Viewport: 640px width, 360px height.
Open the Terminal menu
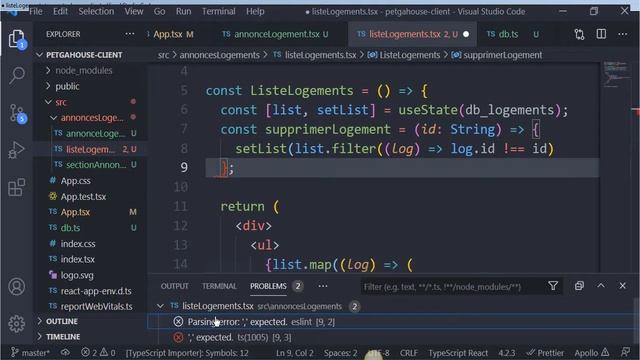(x=219, y=11)
